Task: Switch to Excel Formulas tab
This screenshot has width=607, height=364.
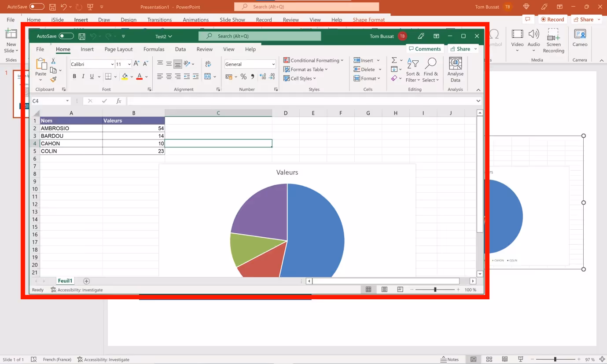Action: (x=154, y=49)
